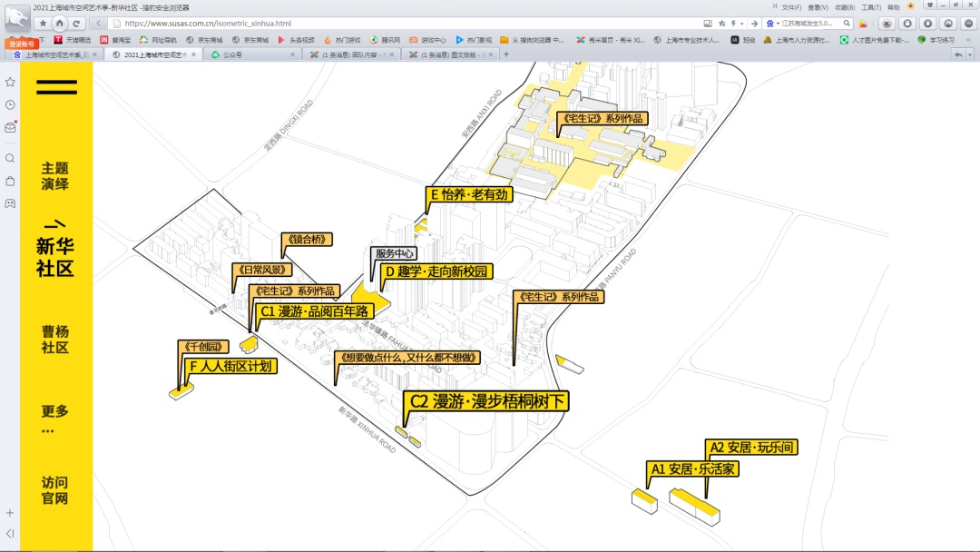Collapse the left browser sidebar panel
This screenshot has width=980, height=552.
10,533
